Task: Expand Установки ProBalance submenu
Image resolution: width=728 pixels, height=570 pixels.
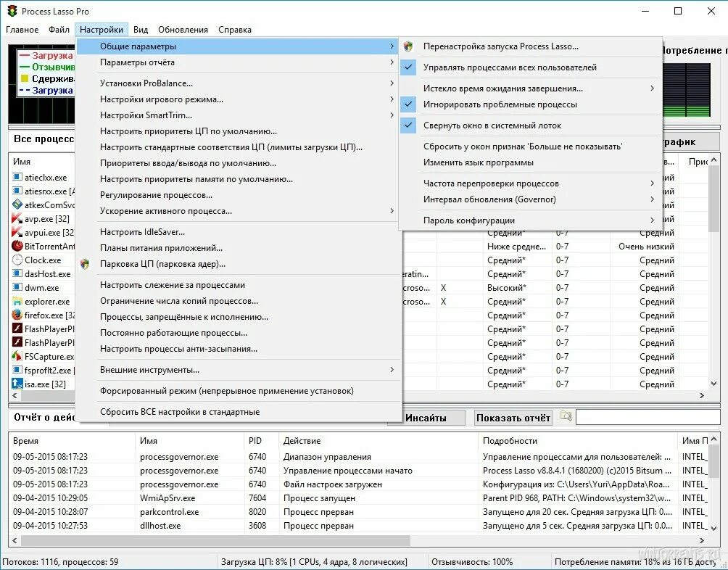Action: pos(238,83)
